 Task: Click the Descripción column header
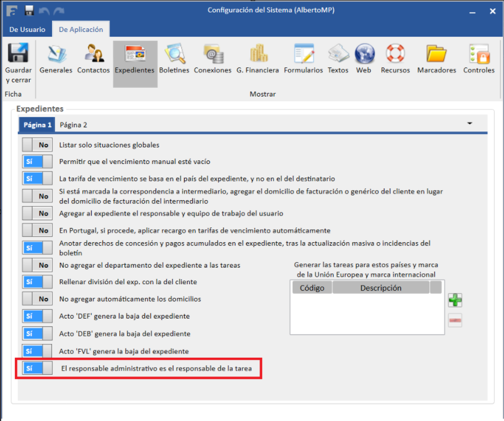380,288
